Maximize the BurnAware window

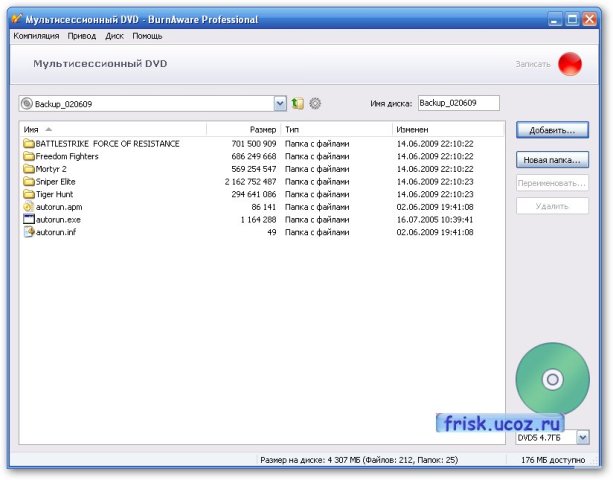(572, 19)
